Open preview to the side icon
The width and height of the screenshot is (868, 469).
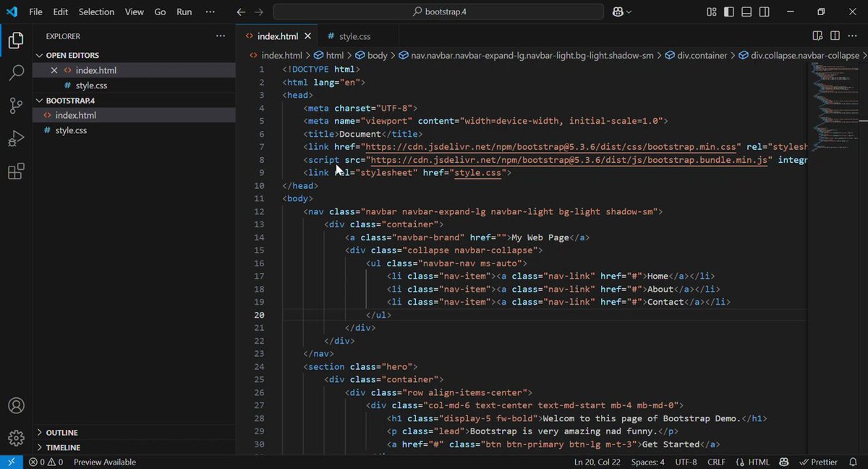pyautogui.click(x=817, y=36)
